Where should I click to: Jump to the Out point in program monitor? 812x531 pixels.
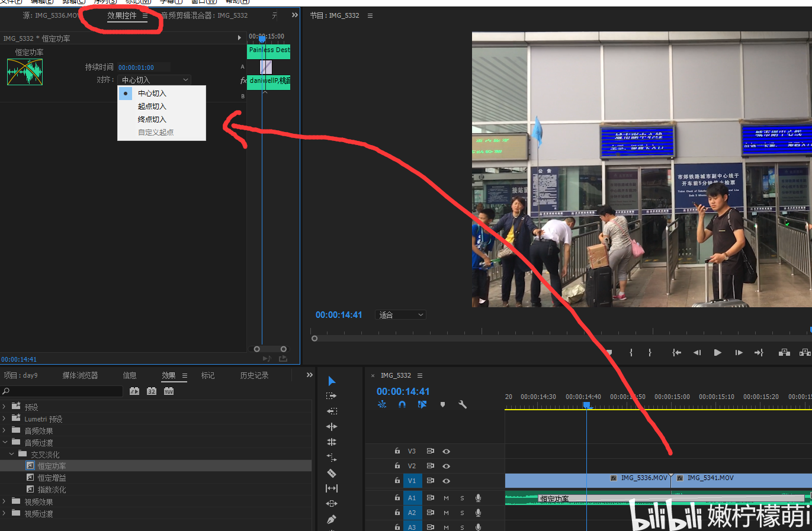pos(759,353)
